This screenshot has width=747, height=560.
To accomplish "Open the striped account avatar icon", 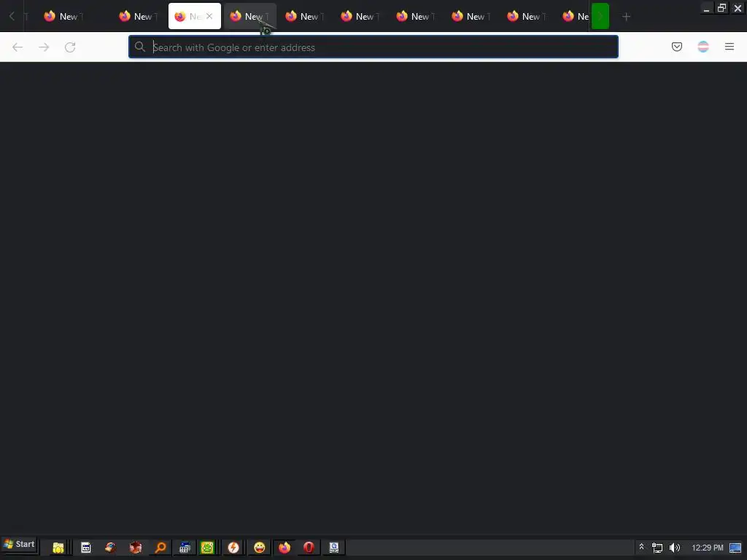I will [x=703, y=47].
